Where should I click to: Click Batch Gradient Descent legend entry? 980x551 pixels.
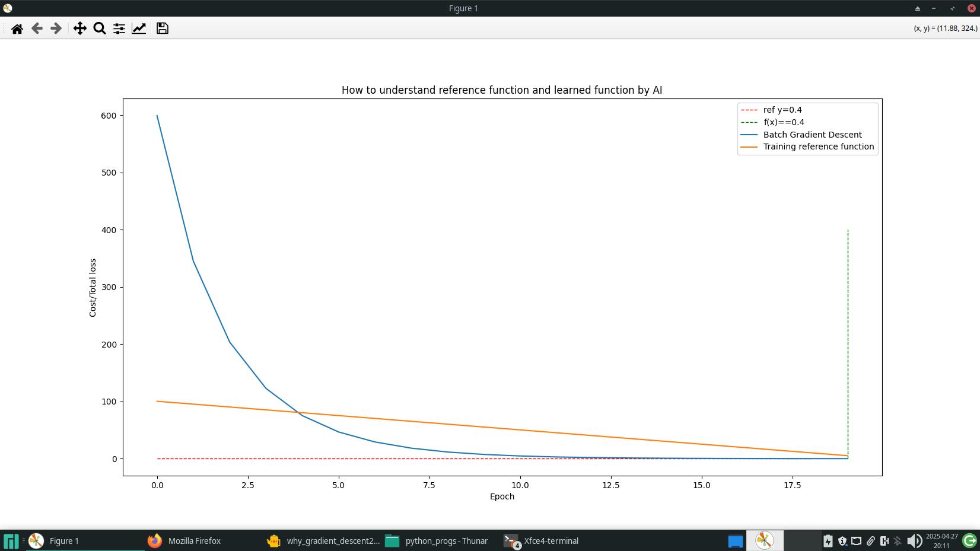812,135
